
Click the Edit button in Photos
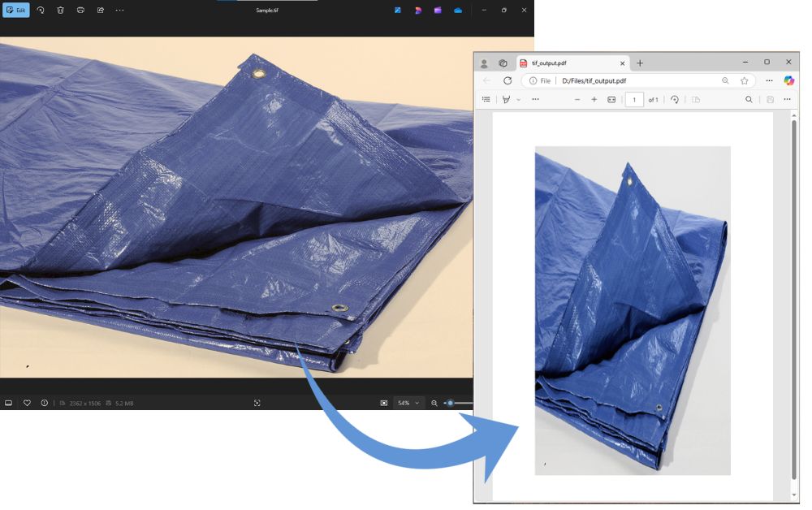[x=15, y=10]
